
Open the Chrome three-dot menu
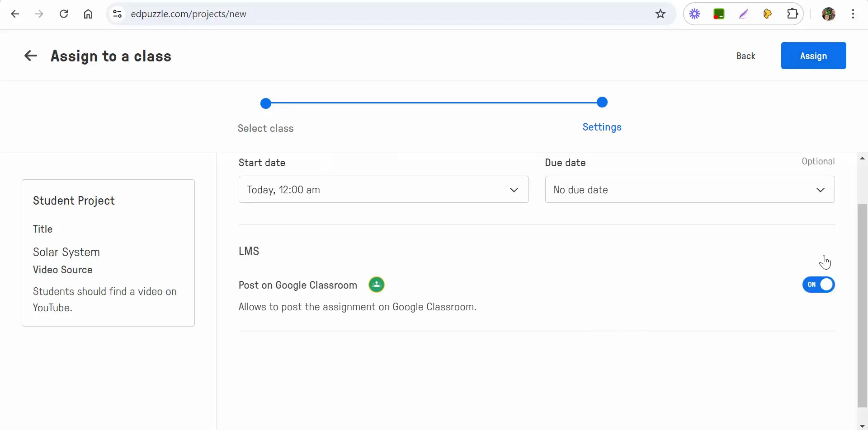point(853,14)
